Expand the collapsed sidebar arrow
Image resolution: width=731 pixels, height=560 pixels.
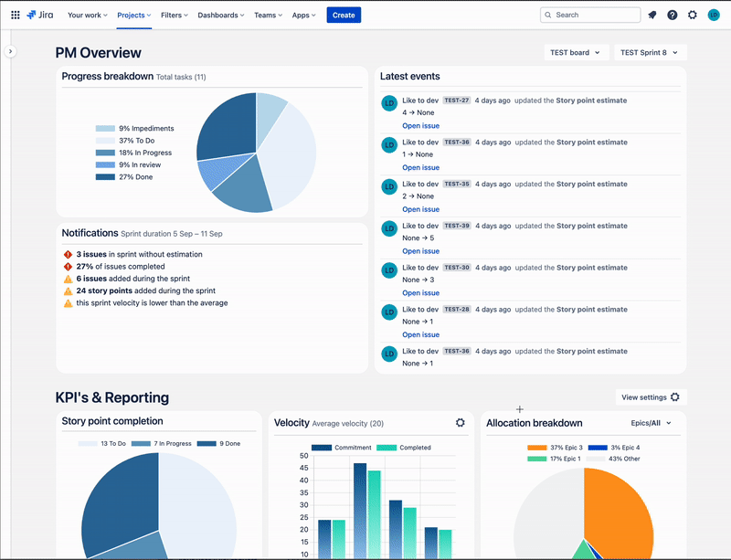click(x=10, y=51)
